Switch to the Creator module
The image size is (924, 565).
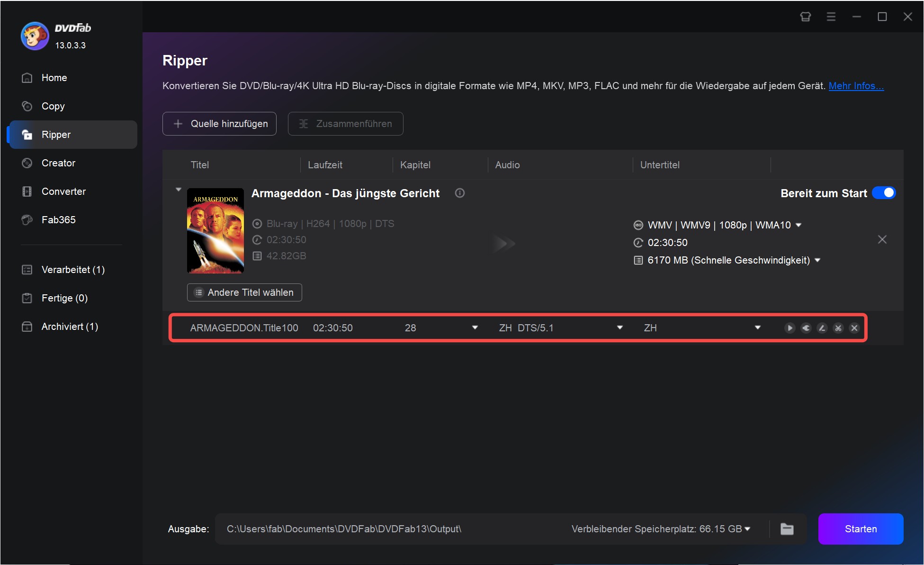(73, 163)
